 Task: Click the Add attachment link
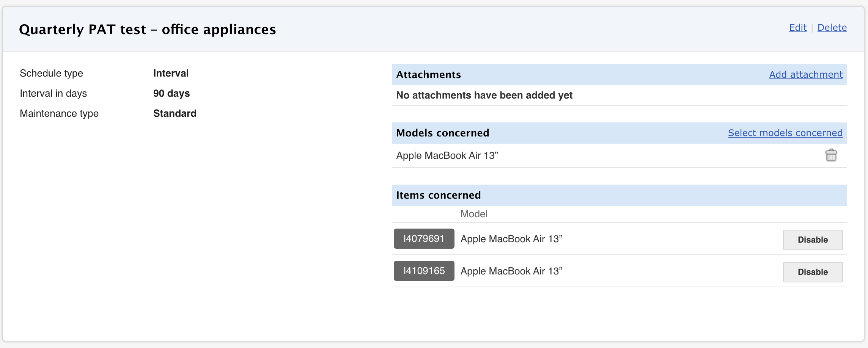click(806, 75)
